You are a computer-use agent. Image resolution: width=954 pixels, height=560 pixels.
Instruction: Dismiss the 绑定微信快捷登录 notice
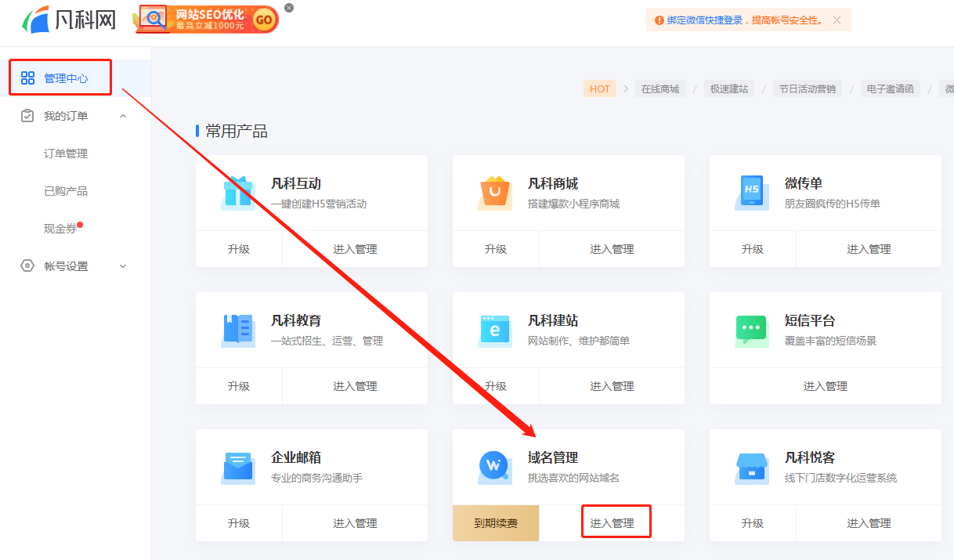pos(837,20)
